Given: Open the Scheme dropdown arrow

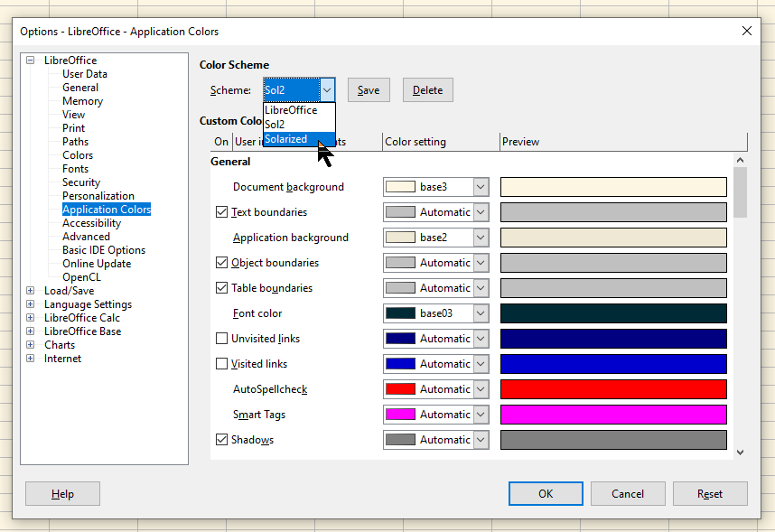Looking at the screenshot, I should click(x=327, y=90).
